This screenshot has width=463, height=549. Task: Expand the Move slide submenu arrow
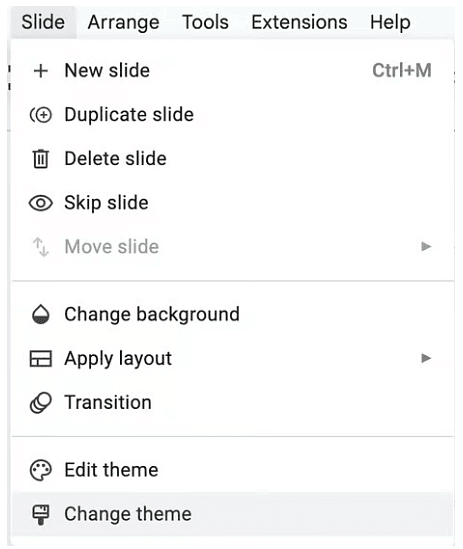[x=426, y=246]
